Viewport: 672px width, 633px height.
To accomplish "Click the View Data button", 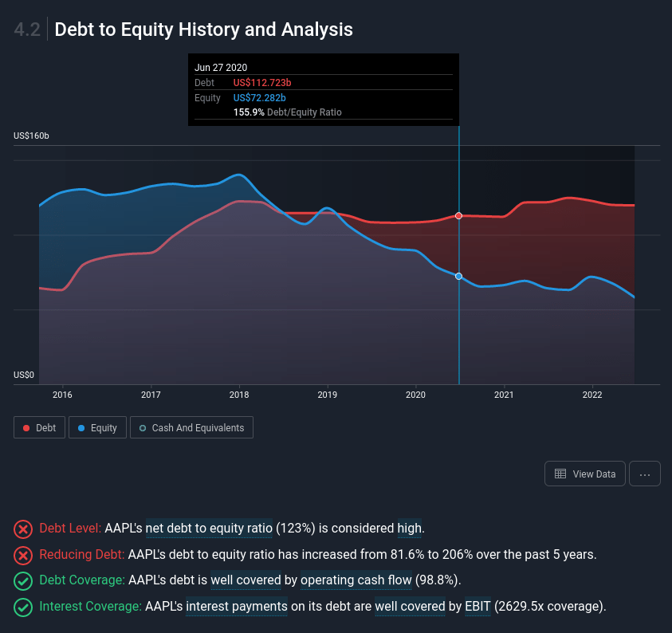I will (x=584, y=474).
